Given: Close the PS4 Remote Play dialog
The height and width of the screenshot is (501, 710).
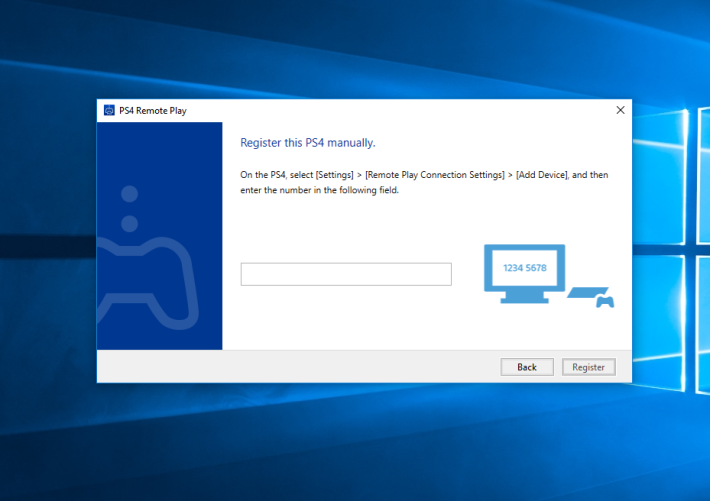Looking at the screenshot, I should click(620, 110).
